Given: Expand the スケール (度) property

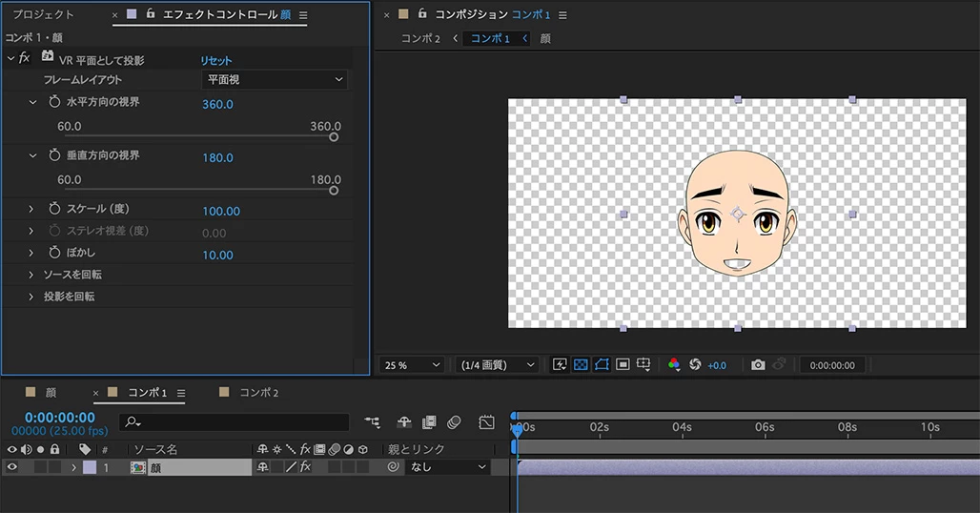Looking at the screenshot, I should pos(31,209).
